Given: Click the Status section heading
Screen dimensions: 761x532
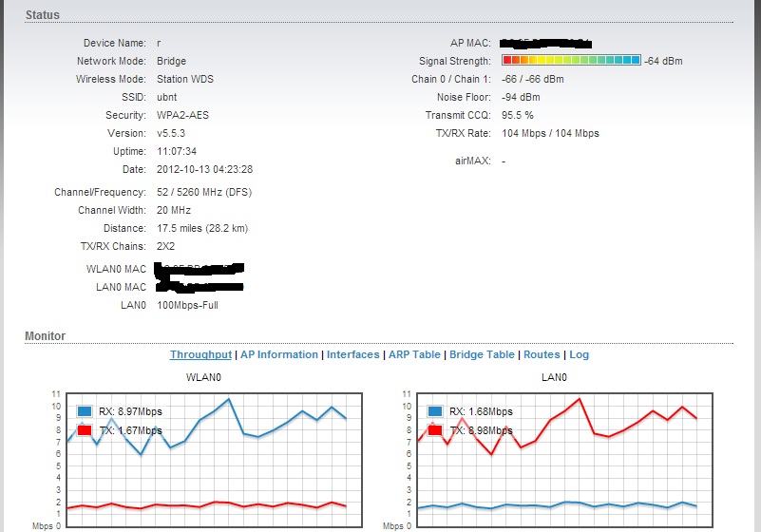Looking at the screenshot, I should click(x=43, y=15).
